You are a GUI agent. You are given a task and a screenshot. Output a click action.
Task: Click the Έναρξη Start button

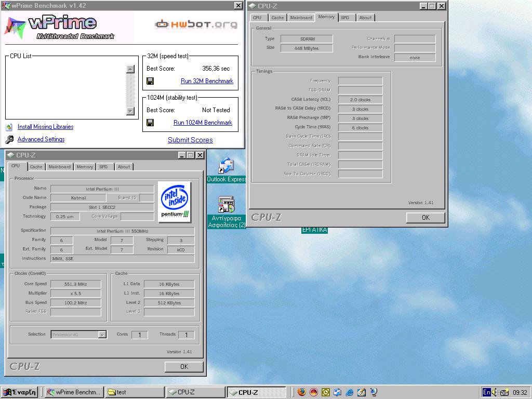pyautogui.click(x=19, y=392)
